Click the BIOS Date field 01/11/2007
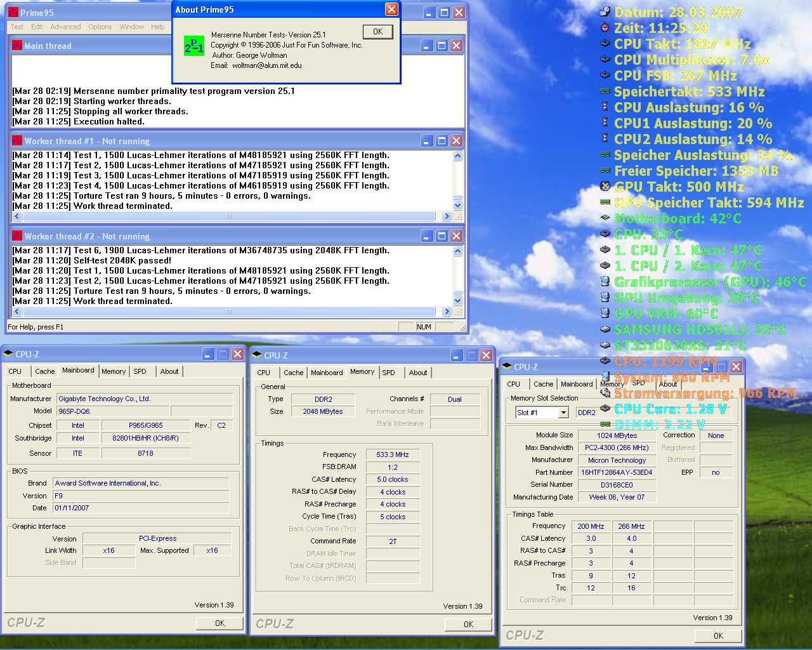 (x=141, y=508)
